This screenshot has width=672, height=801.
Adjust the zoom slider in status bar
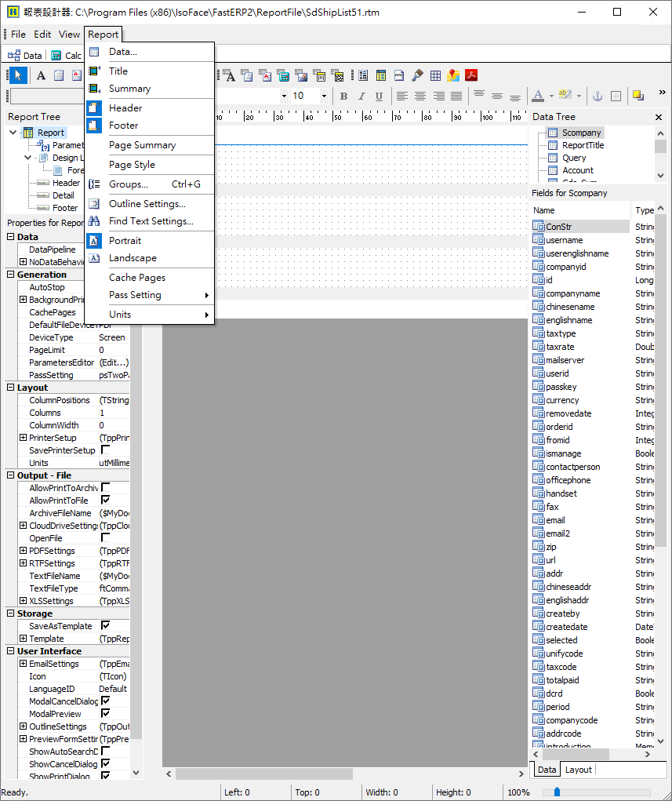tap(557, 792)
